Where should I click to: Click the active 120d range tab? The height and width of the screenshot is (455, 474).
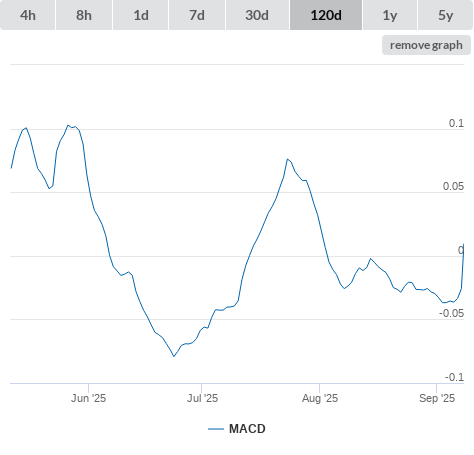pos(326,15)
